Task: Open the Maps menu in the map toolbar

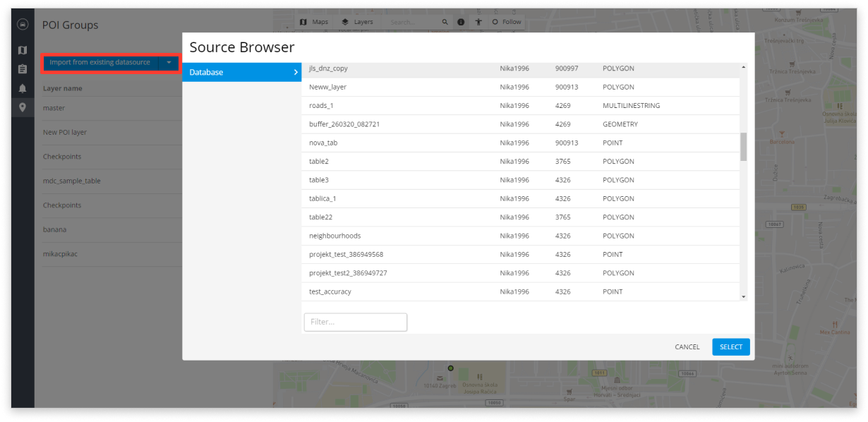Action: pos(314,22)
